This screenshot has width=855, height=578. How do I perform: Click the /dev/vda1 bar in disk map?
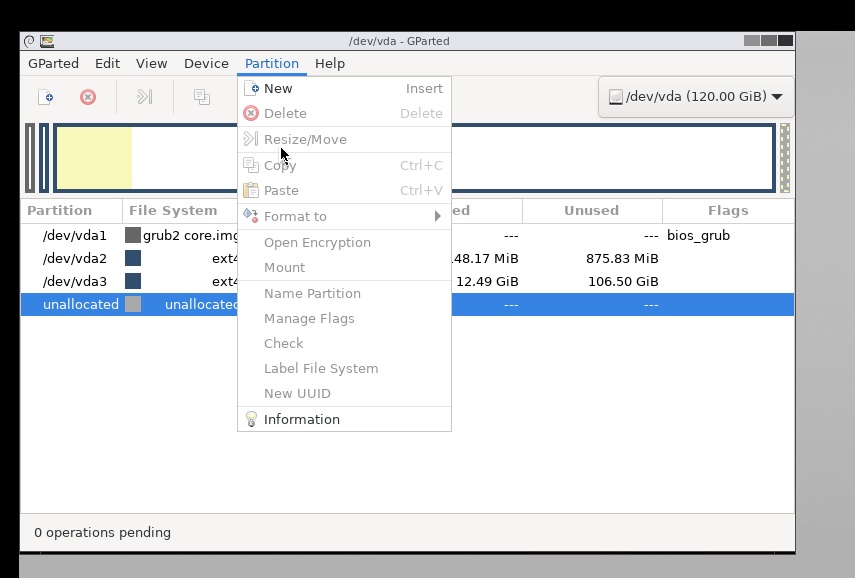[x=30, y=158]
